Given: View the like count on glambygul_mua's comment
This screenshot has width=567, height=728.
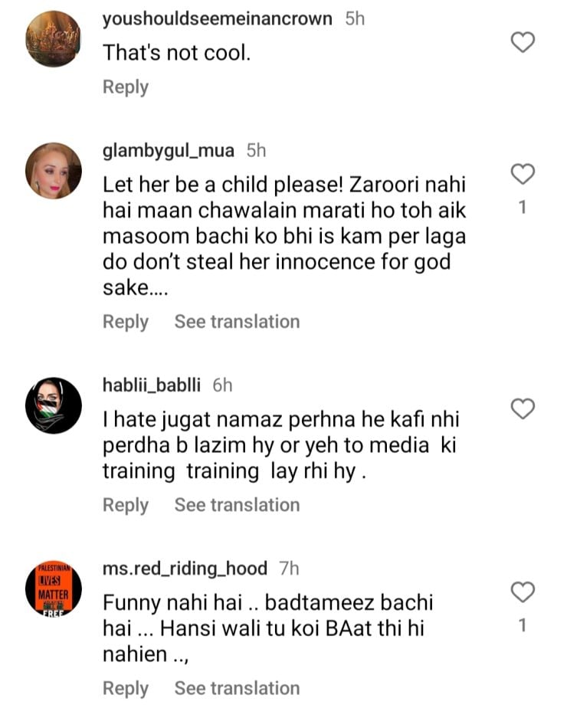Looking at the screenshot, I should 523,207.
